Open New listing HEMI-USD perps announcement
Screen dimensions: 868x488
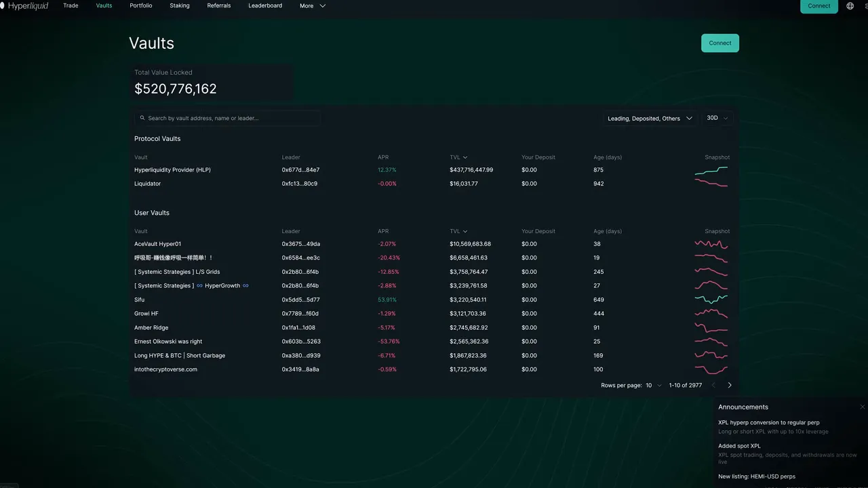(757, 476)
